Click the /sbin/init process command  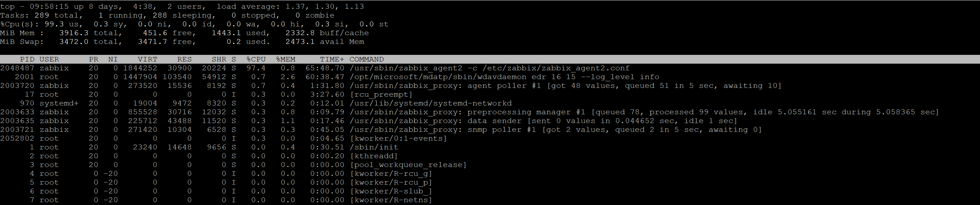click(374, 147)
